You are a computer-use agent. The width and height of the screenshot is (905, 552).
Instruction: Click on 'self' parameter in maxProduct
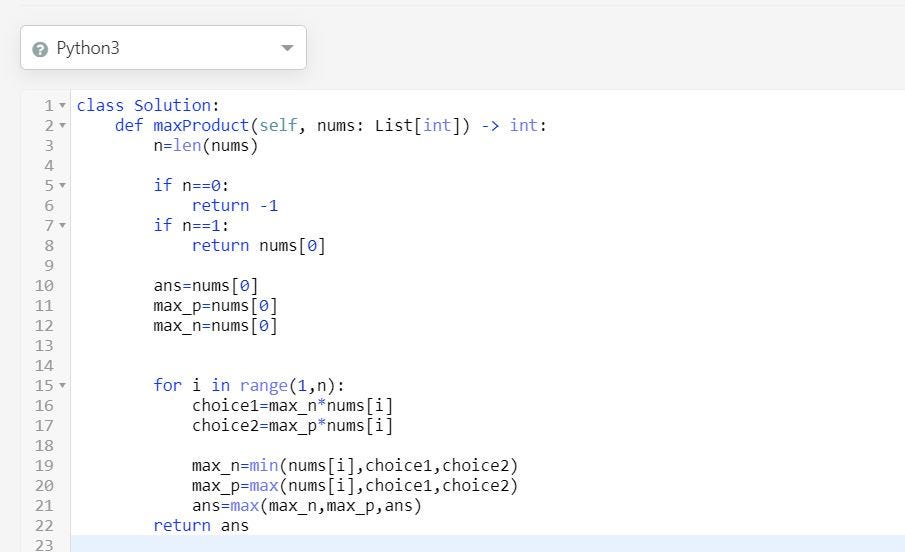pos(278,125)
